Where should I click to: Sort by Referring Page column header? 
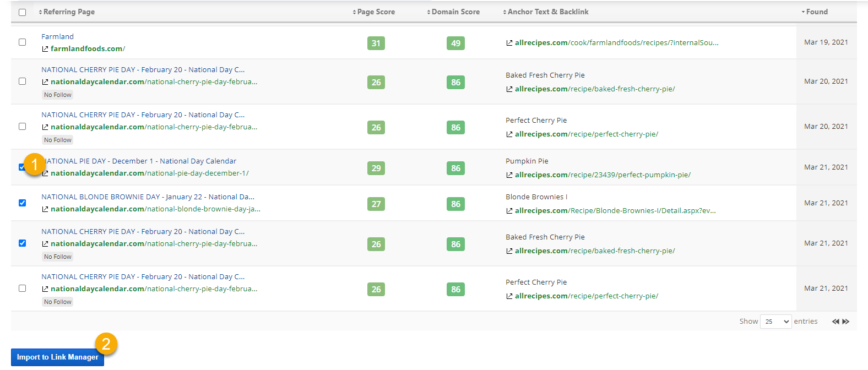click(x=68, y=12)
